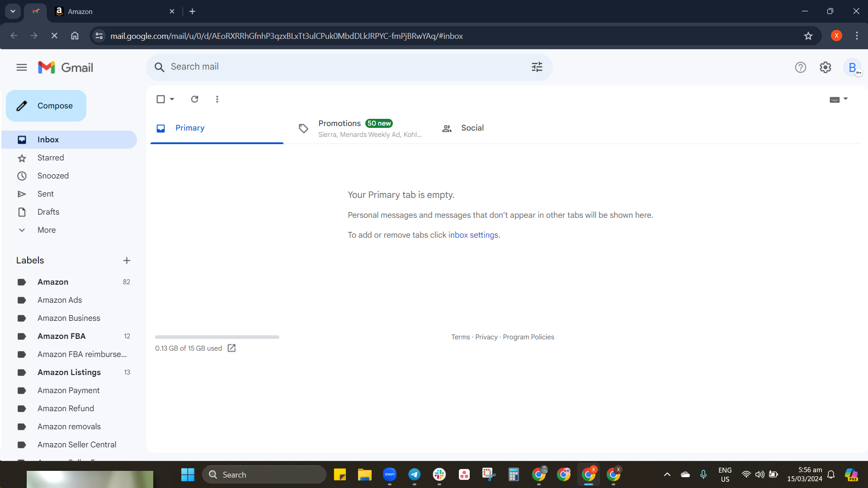Switch to the Promotions tab

[359, 128]
